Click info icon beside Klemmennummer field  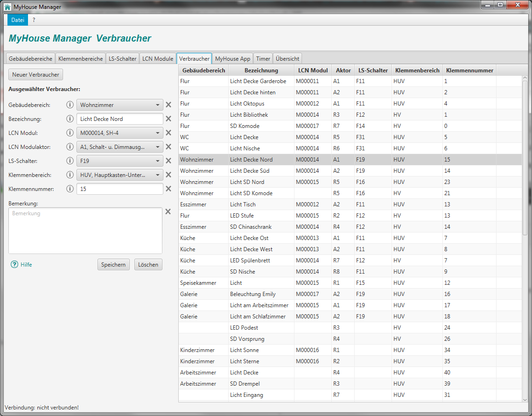[x=70, y=189]
